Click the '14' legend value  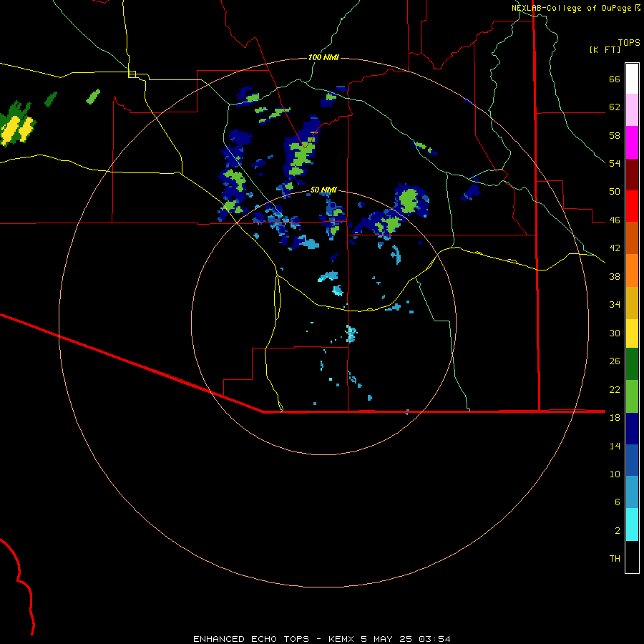pos(615,446)
